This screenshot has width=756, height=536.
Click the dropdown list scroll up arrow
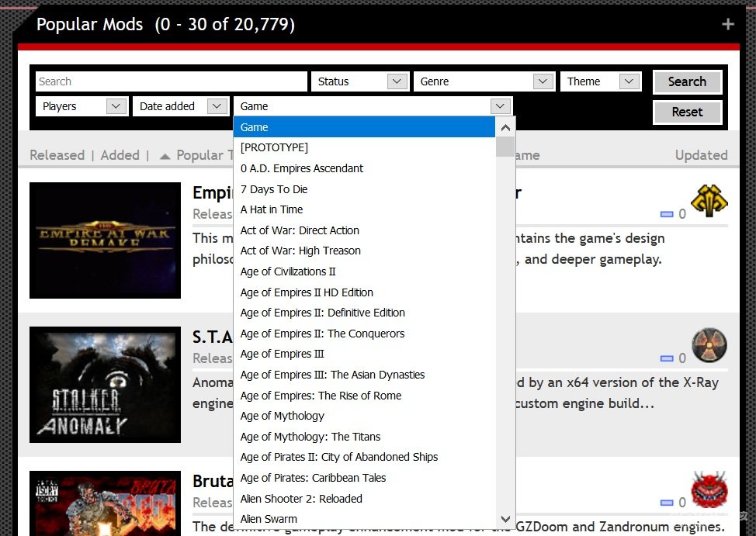pos(505,128)
